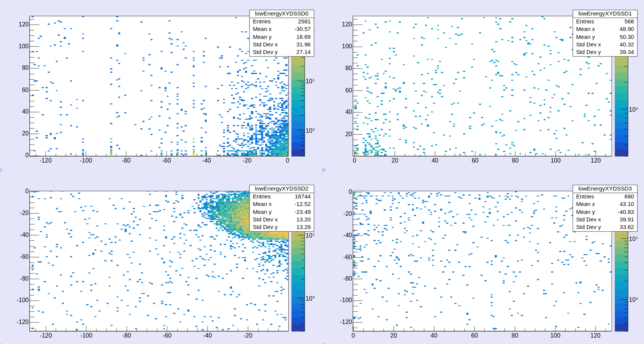Click the 10¹ palette label beside DSSD2 plot
This screenshot has height=344, width=644.
310,235
